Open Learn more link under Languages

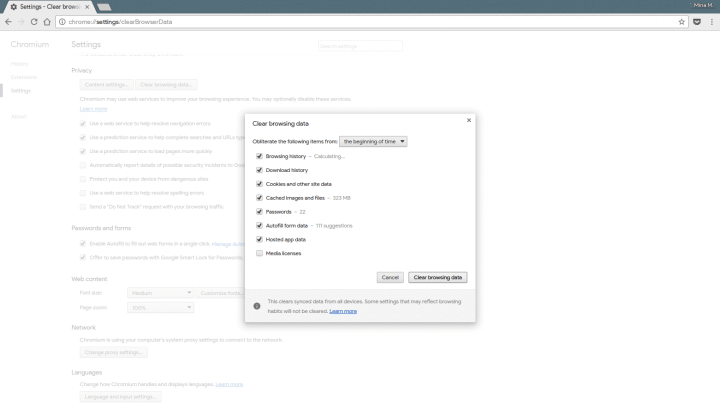(x=229, y=384)
